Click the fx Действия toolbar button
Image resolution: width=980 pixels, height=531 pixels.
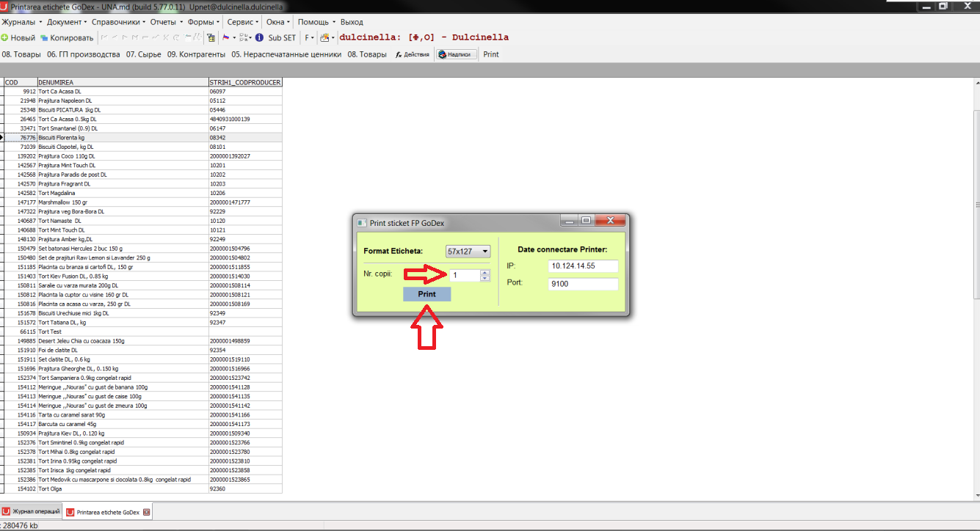[x=413, y=54]
